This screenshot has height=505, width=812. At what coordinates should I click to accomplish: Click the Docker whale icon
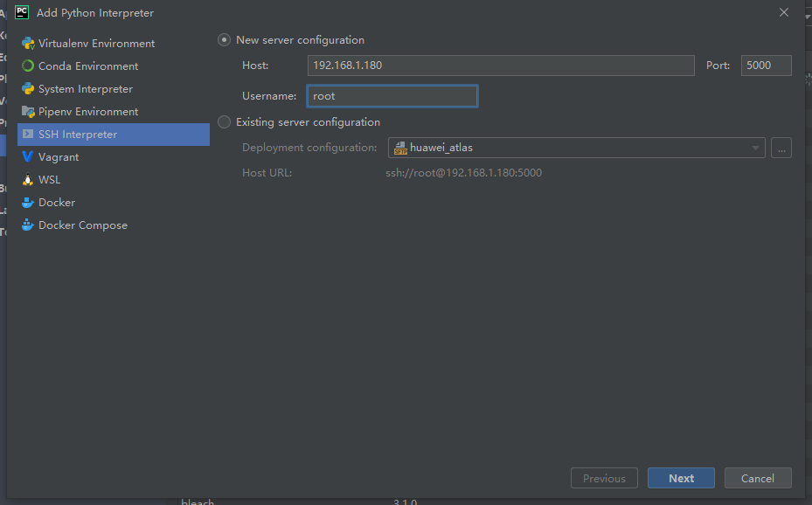tap(28, 203)
